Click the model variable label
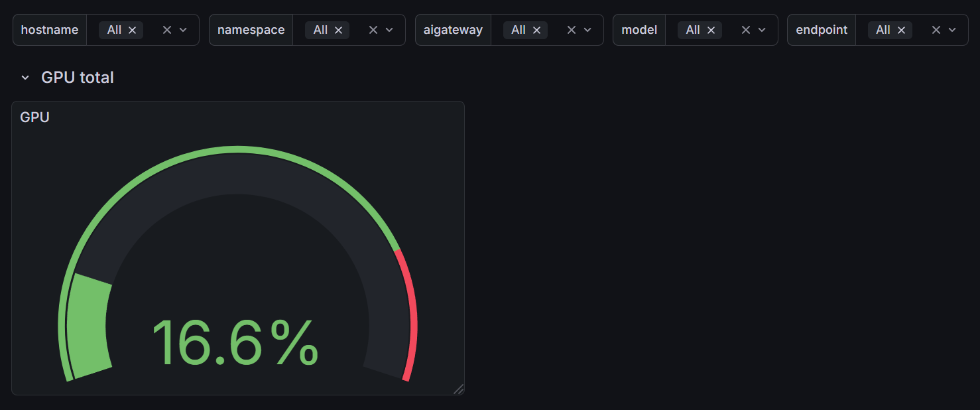The width and height of the screenshot is (980, 410). pos(639,30)
